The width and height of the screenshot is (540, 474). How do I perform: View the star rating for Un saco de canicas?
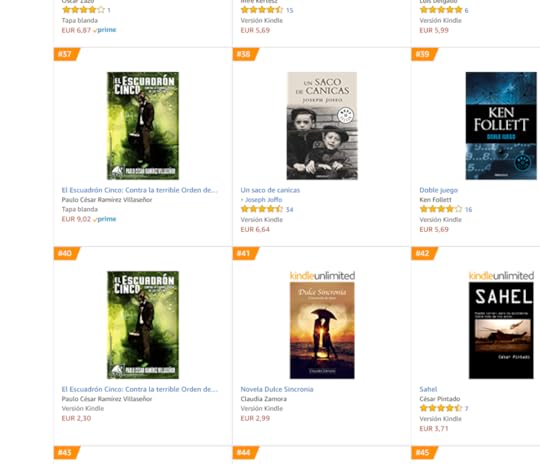[262, 209]
